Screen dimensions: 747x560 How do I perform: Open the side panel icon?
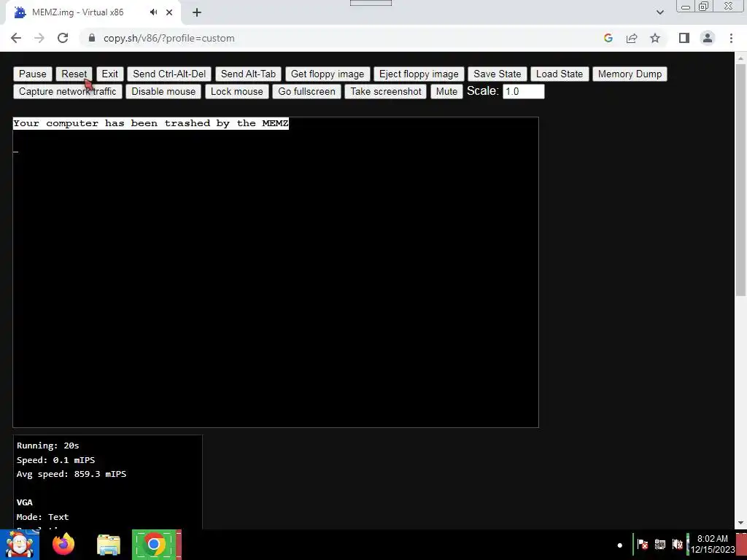684,38
